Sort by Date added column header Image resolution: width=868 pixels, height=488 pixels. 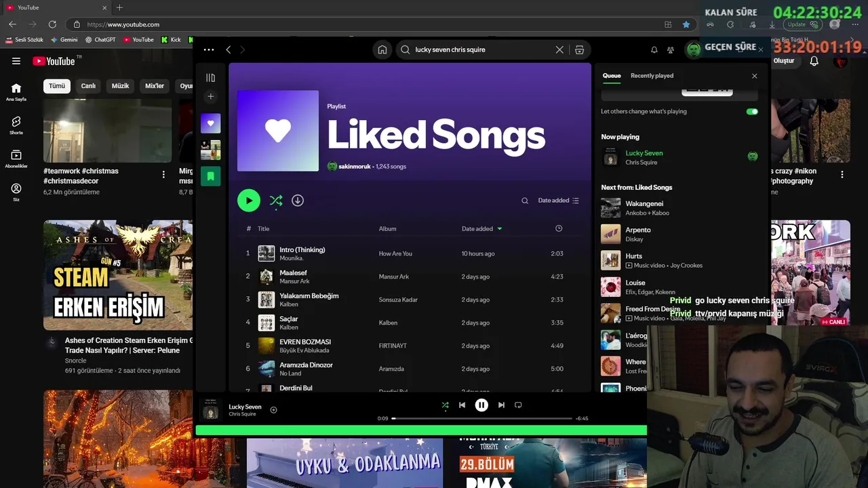(x=482, y=228)
